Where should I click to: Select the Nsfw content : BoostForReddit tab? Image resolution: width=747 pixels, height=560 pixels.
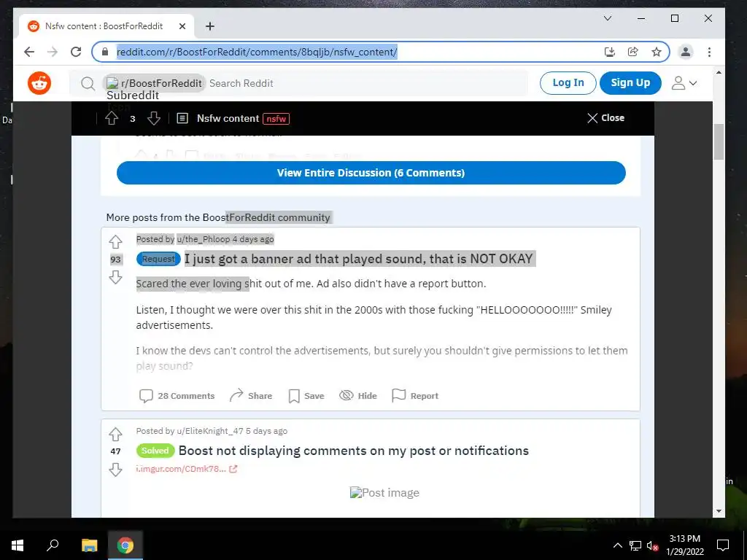(x=106, y=26)
